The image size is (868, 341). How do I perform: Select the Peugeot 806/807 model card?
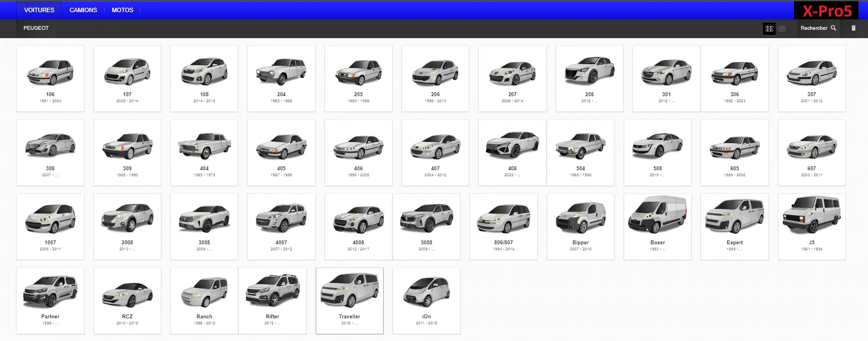point(504,227)
